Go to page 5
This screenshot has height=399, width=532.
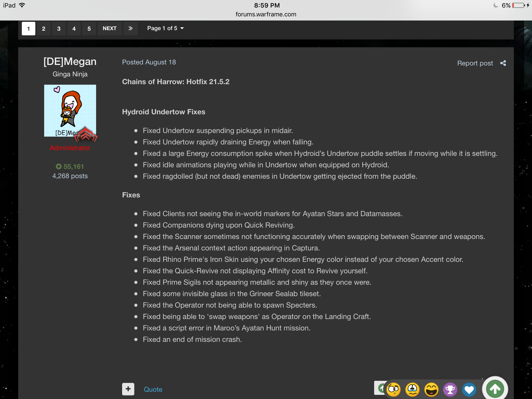[x=89, y=29]
